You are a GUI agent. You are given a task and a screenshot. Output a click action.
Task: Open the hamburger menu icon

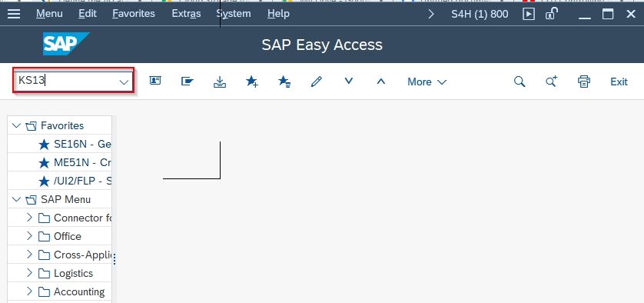[x=14, y=14]
